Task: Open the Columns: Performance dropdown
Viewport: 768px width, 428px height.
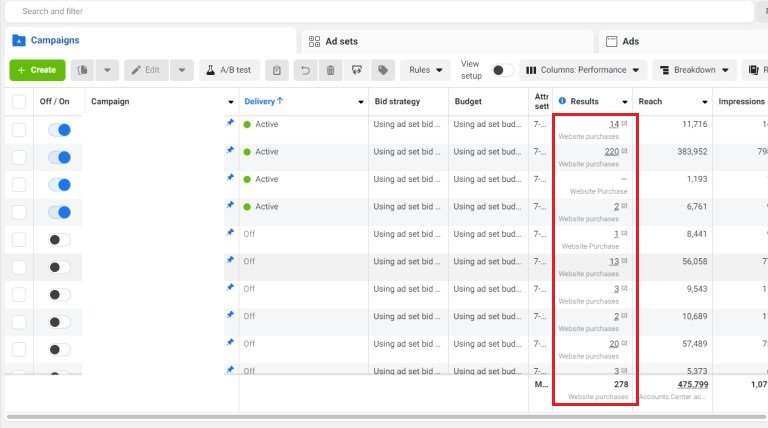Action: coord(581,70)
